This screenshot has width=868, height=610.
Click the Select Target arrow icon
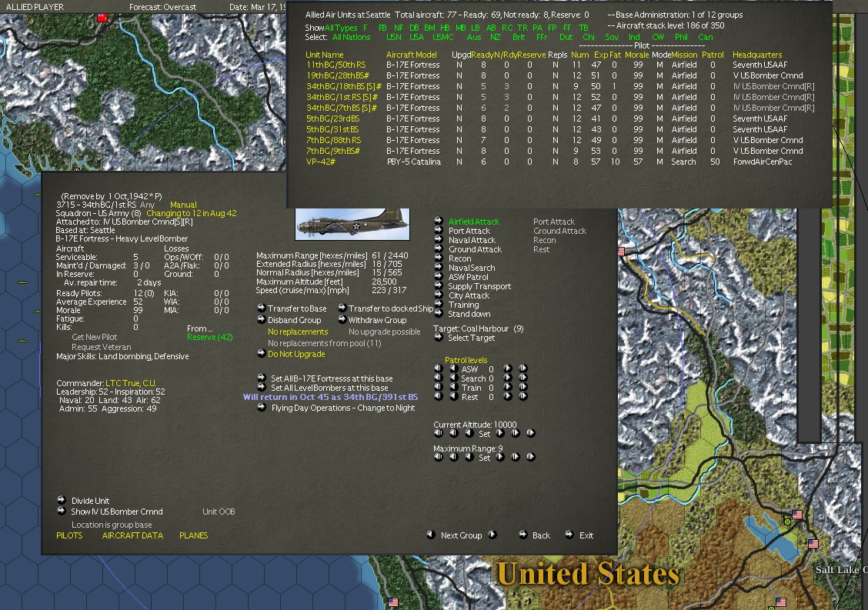[439, 337]
